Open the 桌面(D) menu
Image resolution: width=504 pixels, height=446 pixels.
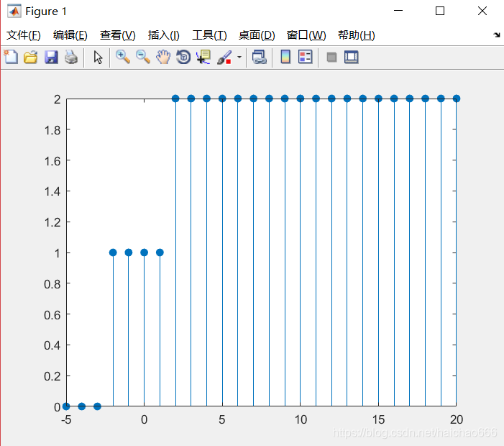point(257,35)
